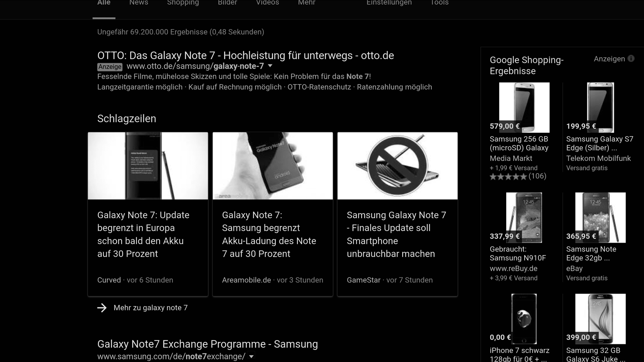Open the search Tools option

coord(439,3)
